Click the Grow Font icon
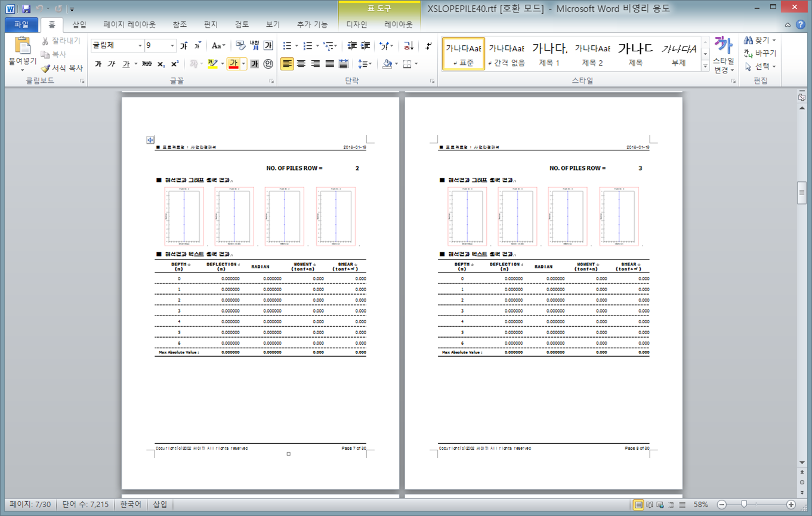Image resolution: width=812 pixels, height=516 pixels. click(184, 46)
